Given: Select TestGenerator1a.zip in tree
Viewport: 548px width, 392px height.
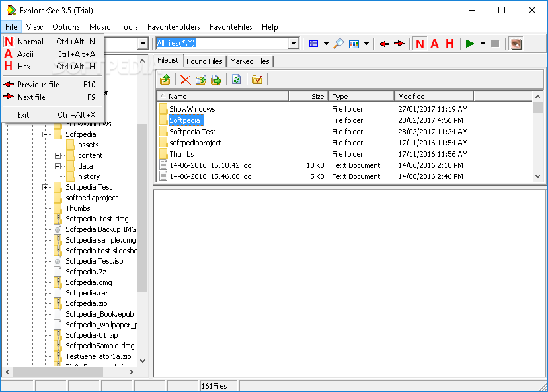Looking at the screenshot, I should pyautogui.click(x=98, y=356).
